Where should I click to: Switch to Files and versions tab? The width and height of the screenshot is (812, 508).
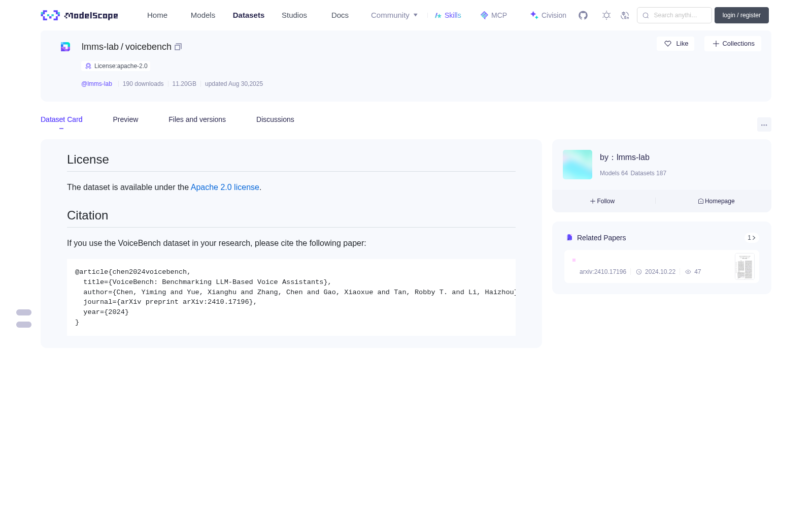[197, 119]
